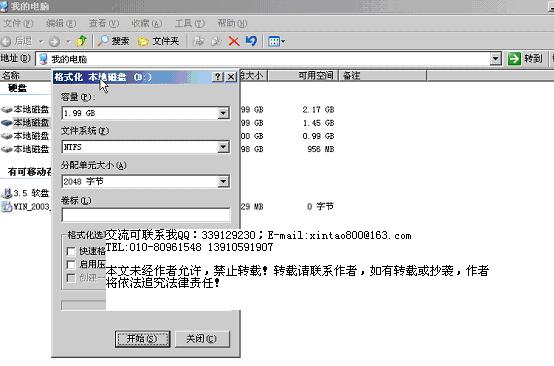
Task: Open Back button history dropdown arrow
Action: click(x=41, y=42)
